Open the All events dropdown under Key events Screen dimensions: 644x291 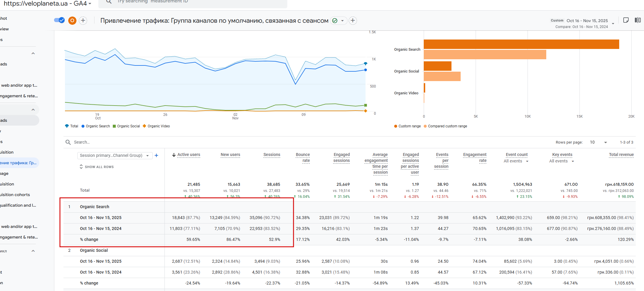(x=562, y=161)
